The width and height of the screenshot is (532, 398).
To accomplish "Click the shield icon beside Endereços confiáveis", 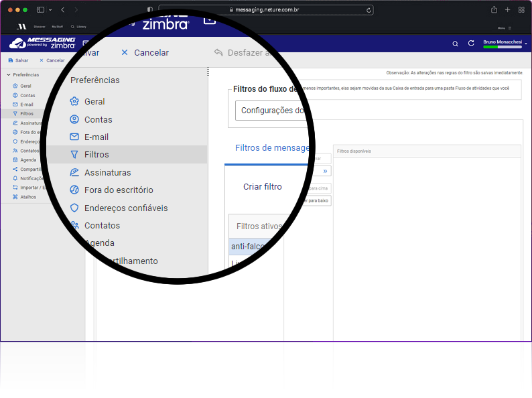I will (x=74, y=208).
